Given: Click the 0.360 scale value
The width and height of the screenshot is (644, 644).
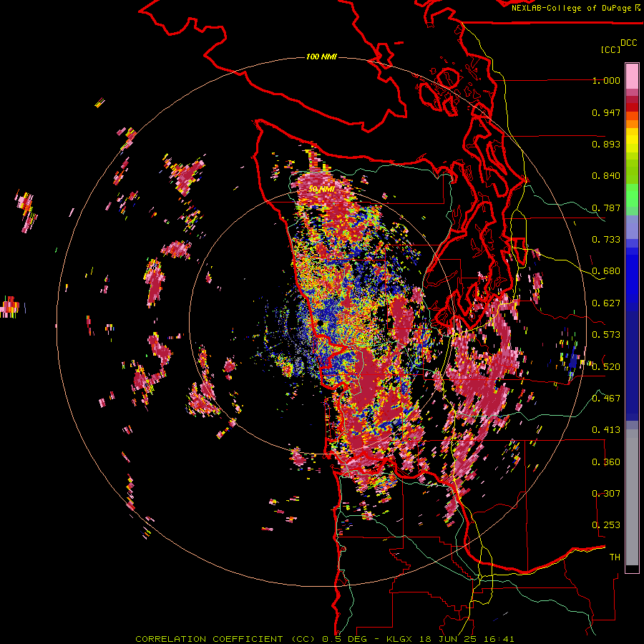Looking at the screenshot, I should tap(606, 462).
